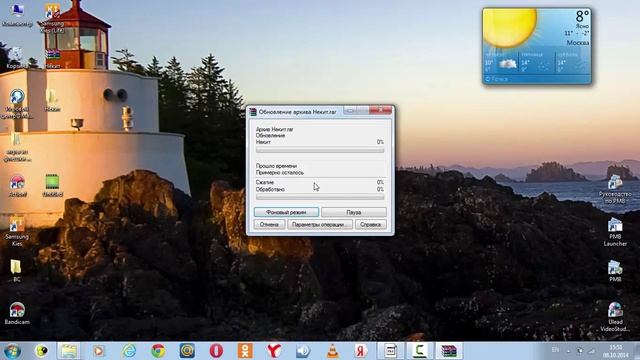The width and height of the screenshot is (640, 360).
Task: Close the Обновление архива dialog
Action: pos(380,110)
